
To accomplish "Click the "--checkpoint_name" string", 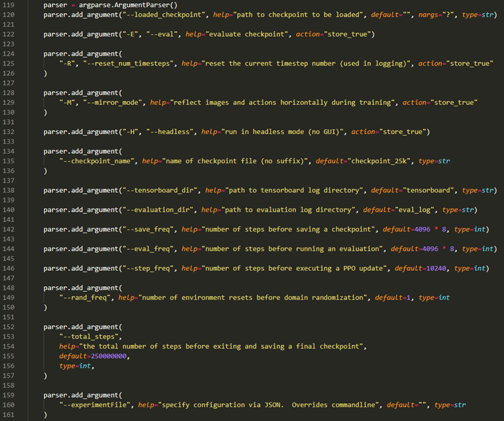I will [x=97, y=161].
